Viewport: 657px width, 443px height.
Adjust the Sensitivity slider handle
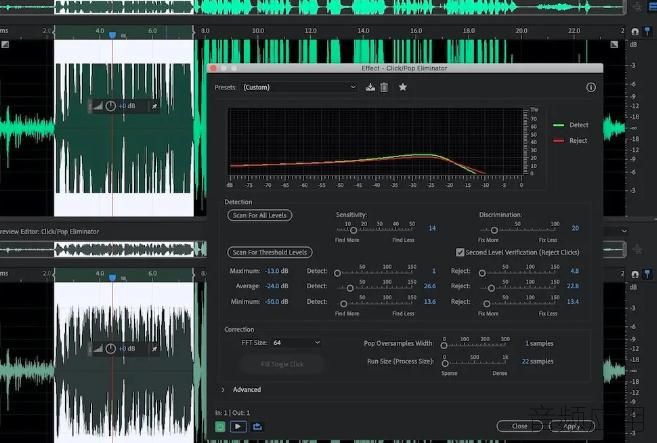353,230
